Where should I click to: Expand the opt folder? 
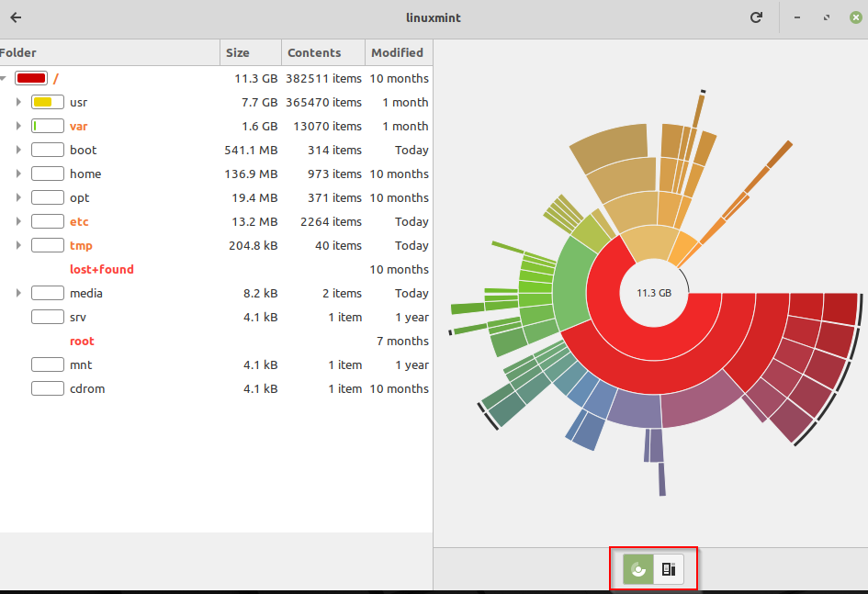point(18,197)
